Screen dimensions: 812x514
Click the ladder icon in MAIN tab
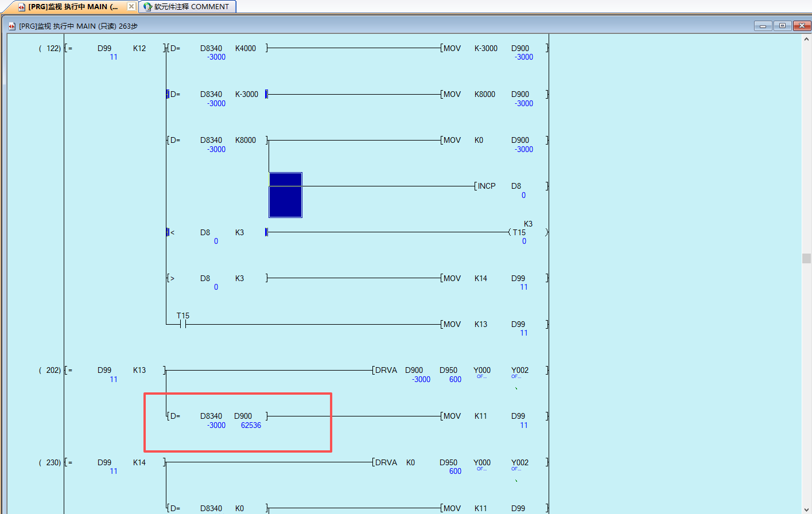[x=22, y=7]
